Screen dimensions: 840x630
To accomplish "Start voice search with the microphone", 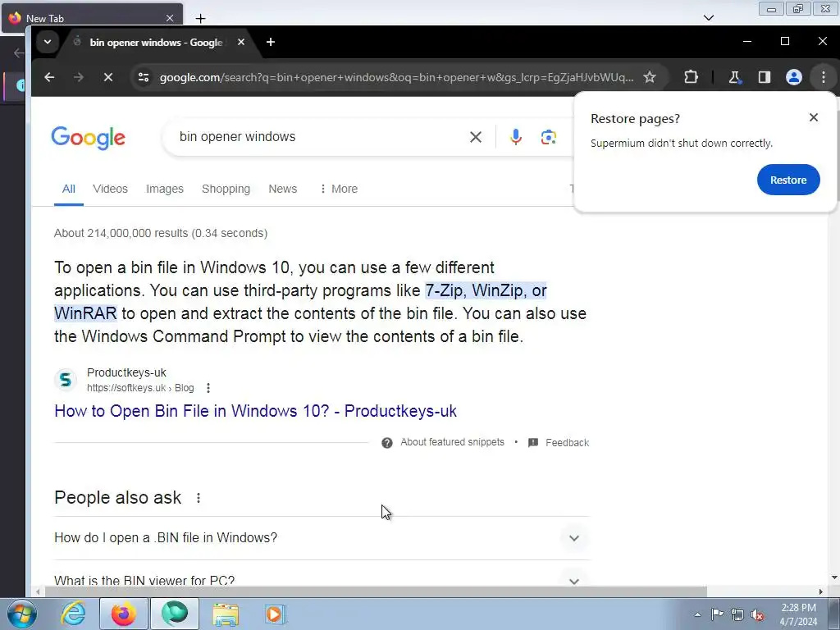I will [x=516, y=137].
